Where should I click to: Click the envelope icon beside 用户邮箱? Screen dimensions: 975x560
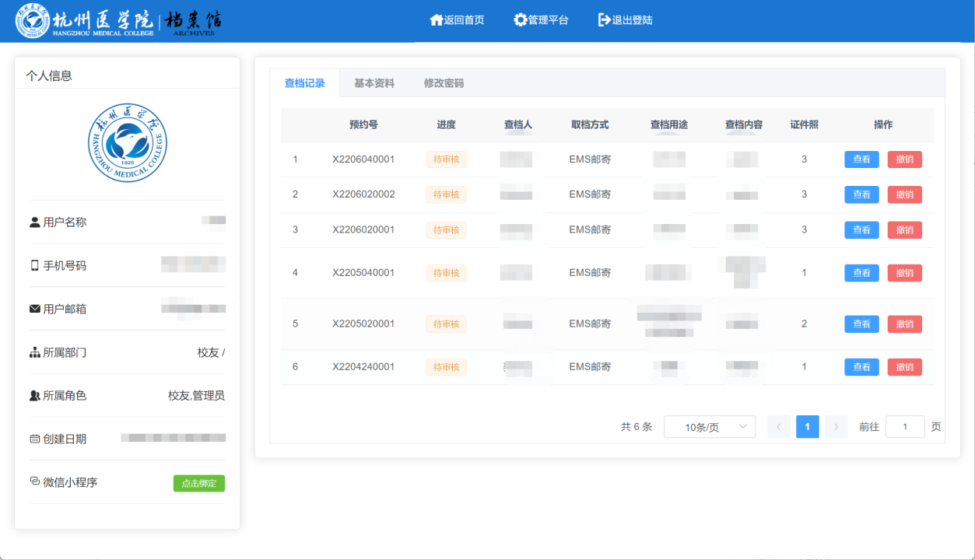[34, 309]
